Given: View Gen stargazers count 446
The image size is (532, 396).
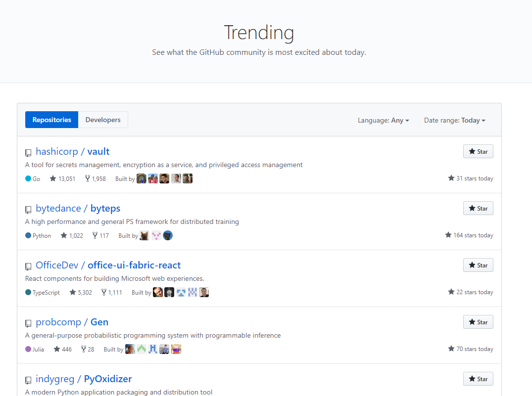Looking at the screenshot, I should click(x=63, y=349).
